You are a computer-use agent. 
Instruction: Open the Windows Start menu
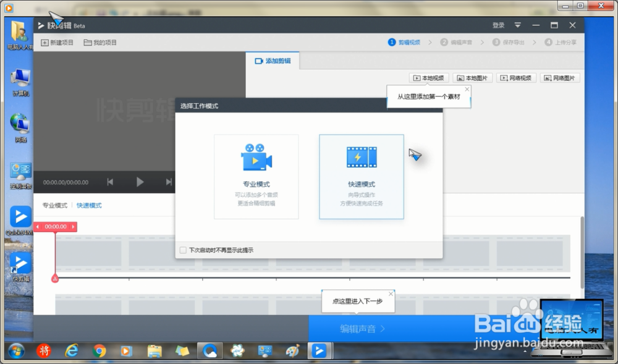point(16,350)
